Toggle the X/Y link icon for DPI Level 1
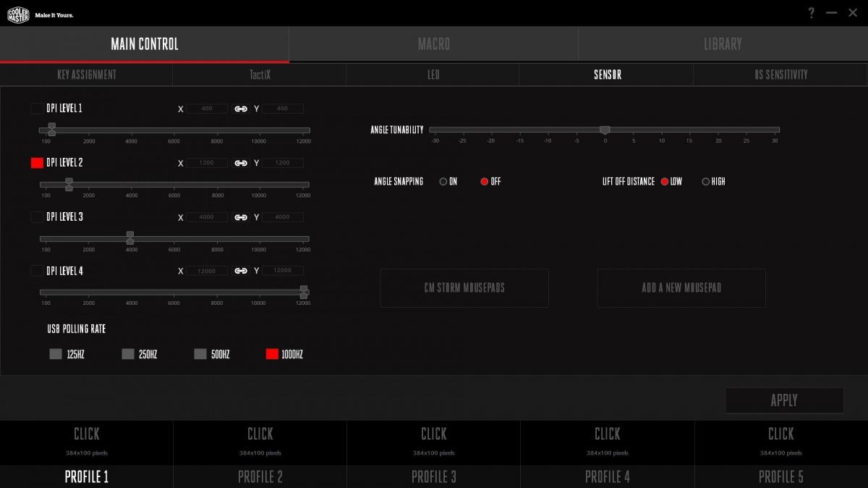This screenshot has height=488, width=868. [241, 109]
